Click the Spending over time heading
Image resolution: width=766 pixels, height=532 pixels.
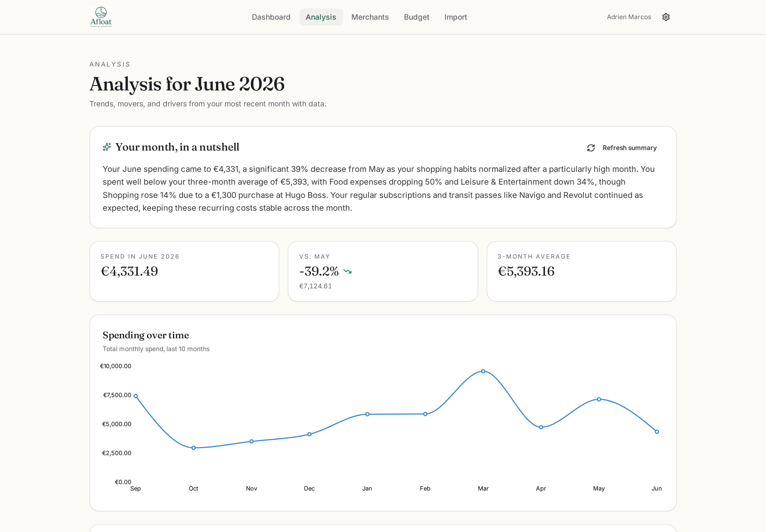click(146, 335)
